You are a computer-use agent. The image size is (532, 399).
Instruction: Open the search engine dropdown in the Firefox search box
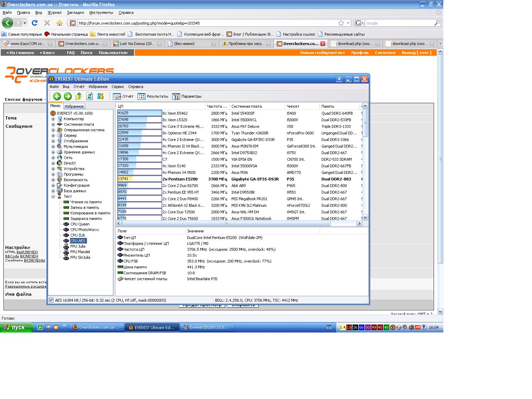tap(360, 23)
